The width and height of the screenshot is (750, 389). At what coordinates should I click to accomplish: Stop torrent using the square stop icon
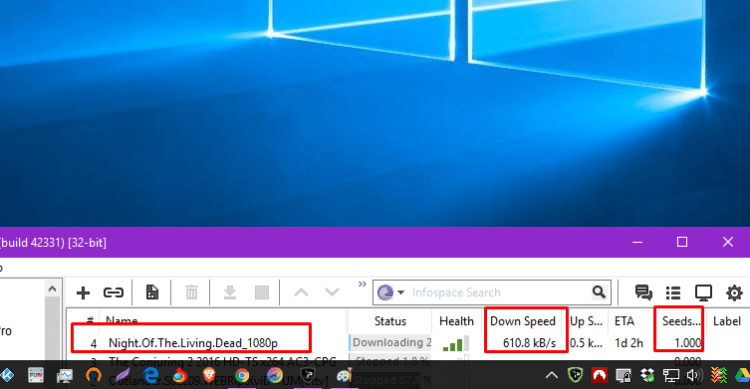262,292
